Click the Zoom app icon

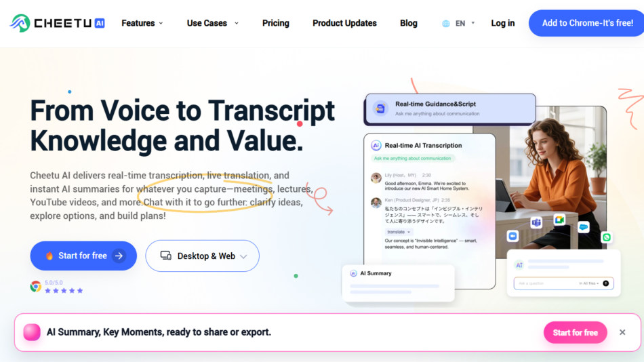pos(512,236)
